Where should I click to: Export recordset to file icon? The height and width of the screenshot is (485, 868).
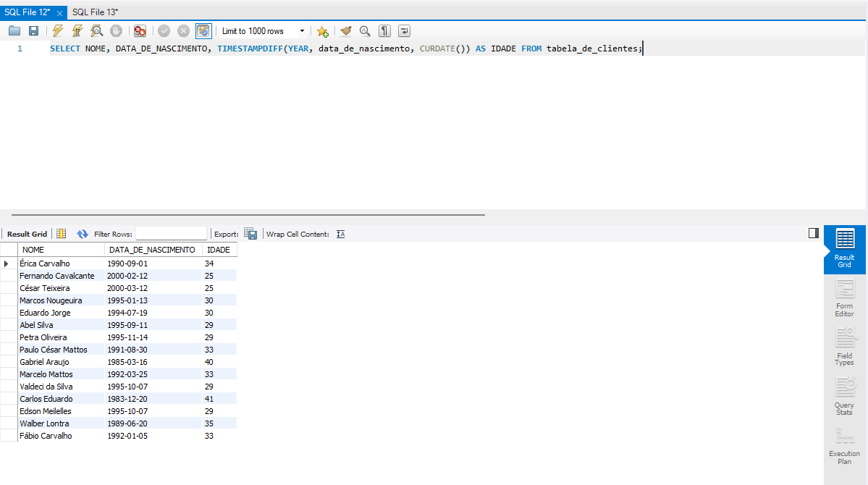pos(250,234)
